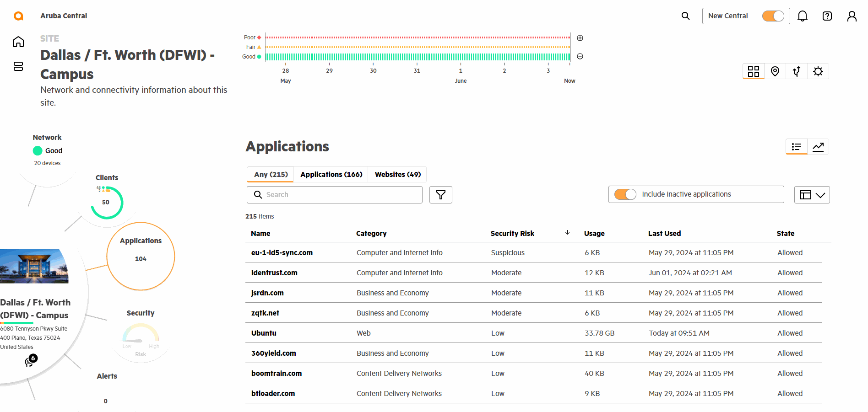Screen dimensions: 868x412
Task: Open the help question mark icon
Action: (x=827, y=16)
